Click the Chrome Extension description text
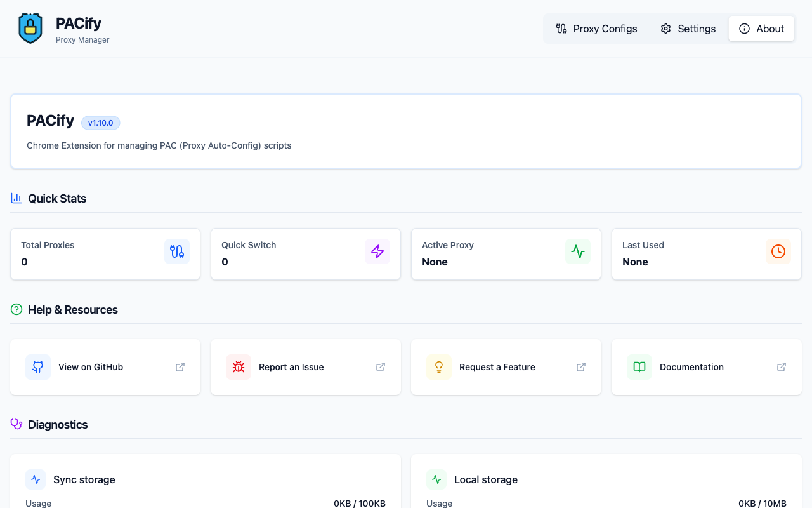 [159, 145]
